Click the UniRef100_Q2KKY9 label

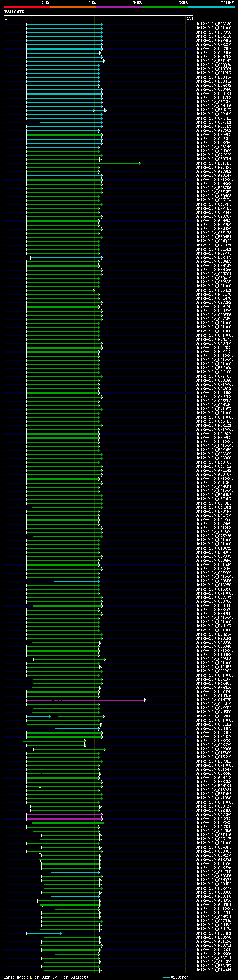213,745
